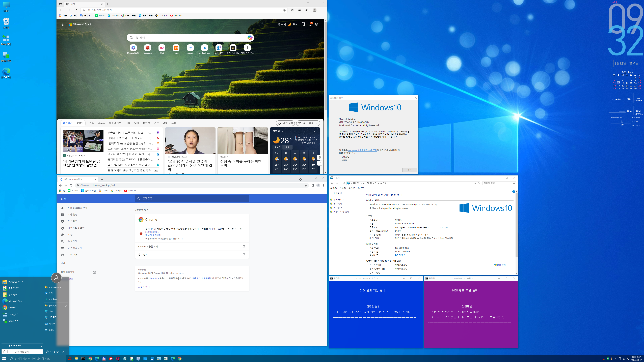Open the System window help question icon

point(514,192)
